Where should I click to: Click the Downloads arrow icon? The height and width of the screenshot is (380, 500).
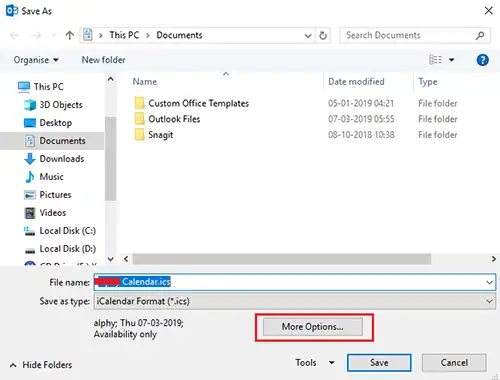coord(30,159)
